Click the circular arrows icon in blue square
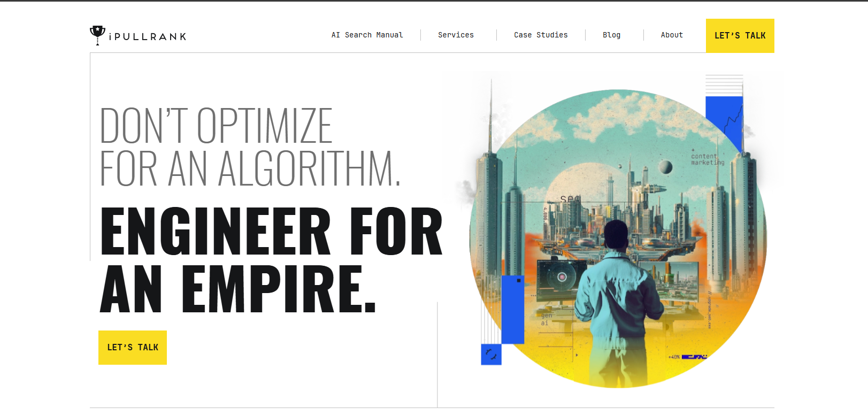This screenshot has width=868, height=415. (x=491, y=354)
